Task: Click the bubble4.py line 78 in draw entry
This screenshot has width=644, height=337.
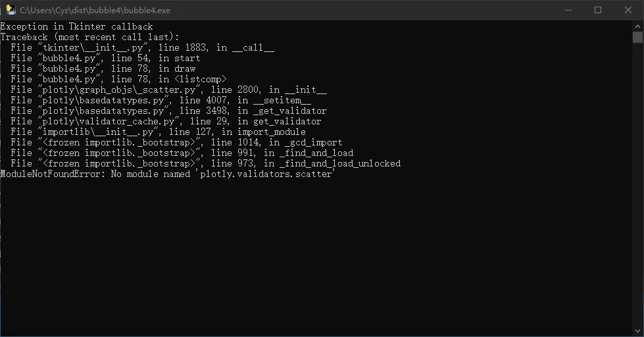Action: point(103,68)
